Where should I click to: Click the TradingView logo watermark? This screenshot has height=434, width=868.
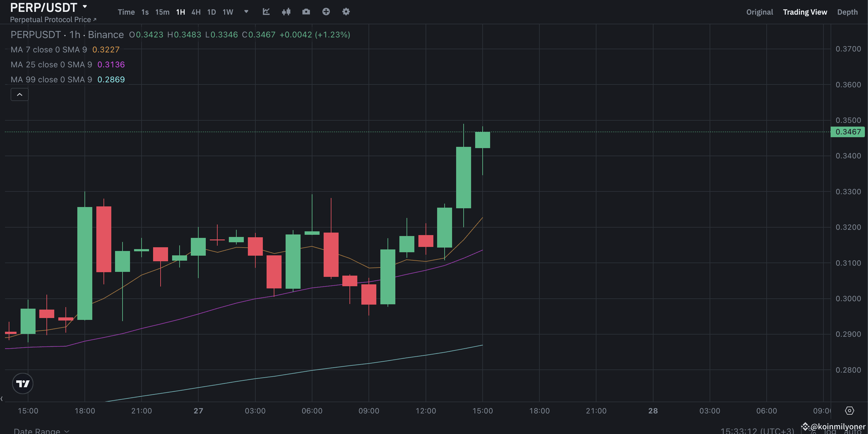(x=22, y=383)
